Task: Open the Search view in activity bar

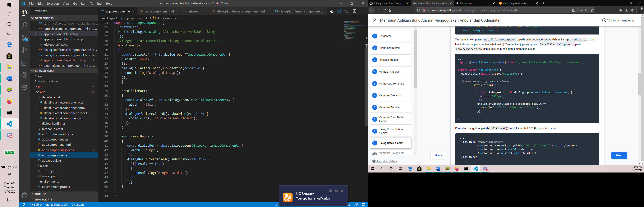Action: pyautogui.click(x=24, y=25)
